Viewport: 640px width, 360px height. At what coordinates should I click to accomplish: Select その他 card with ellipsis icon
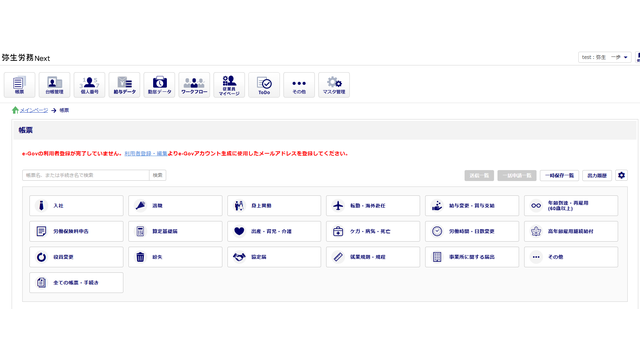[x=571, y=257]
